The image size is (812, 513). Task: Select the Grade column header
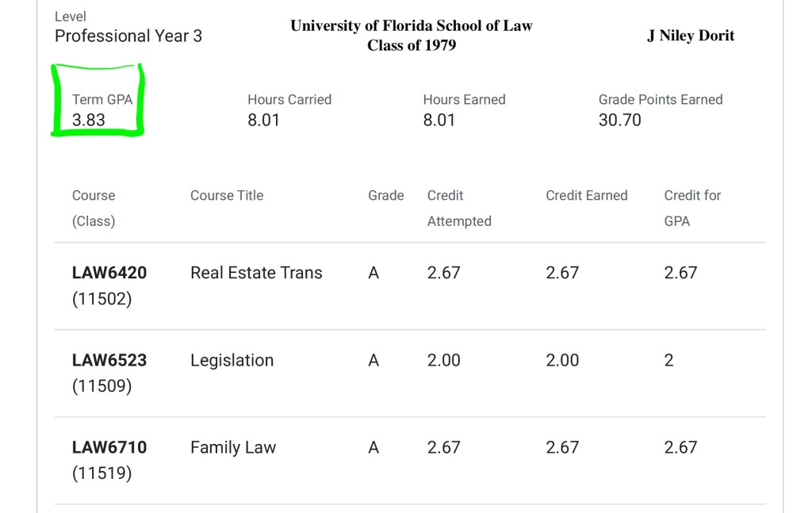(386, 195)
